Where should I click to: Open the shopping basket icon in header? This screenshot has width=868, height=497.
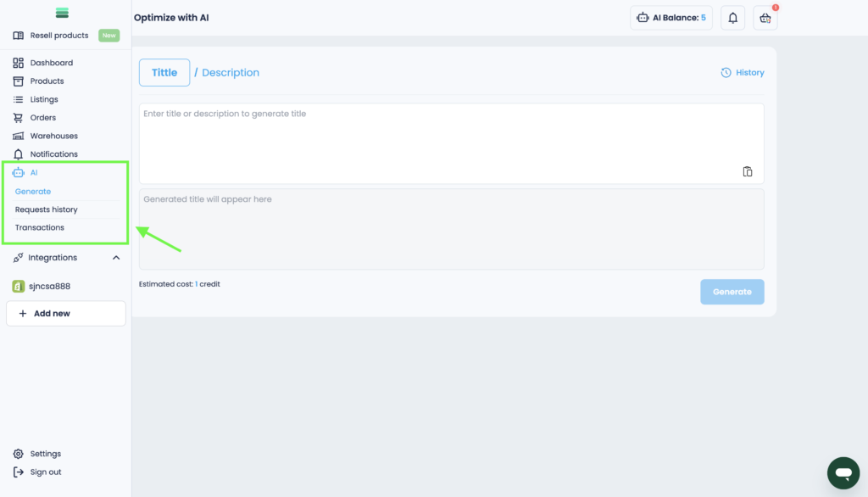coord(765,18)
